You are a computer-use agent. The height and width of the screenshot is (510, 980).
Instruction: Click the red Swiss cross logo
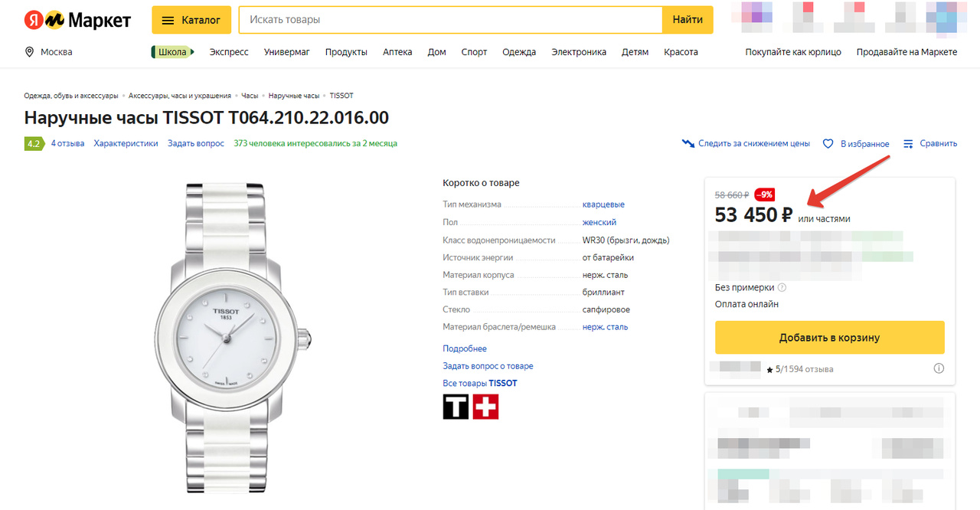[x=486, y=407]
